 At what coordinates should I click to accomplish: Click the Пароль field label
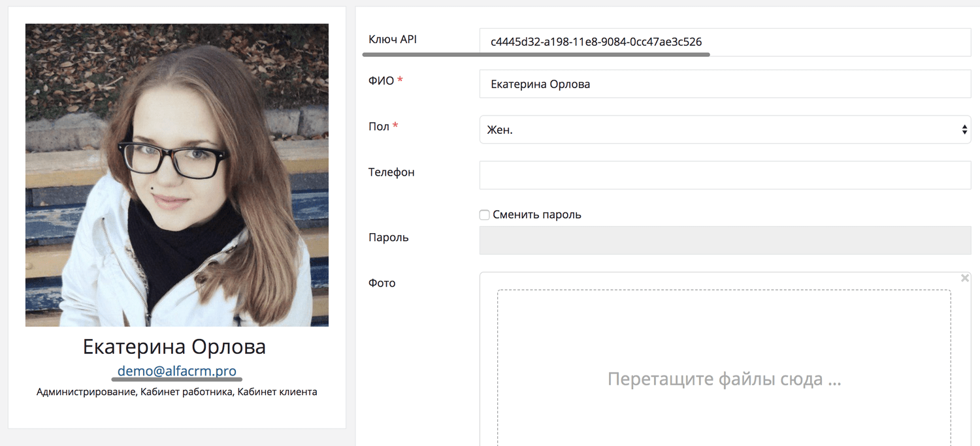389,237
